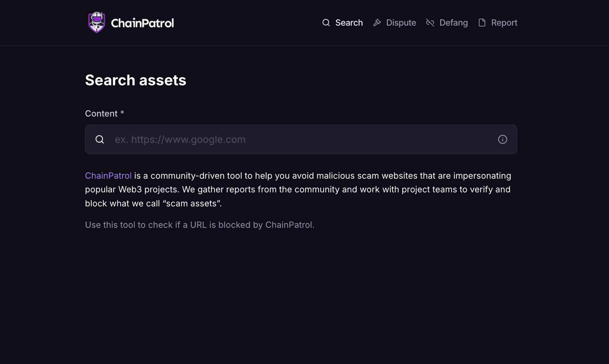Click the ChainPatrol shield logo icon

97,22
